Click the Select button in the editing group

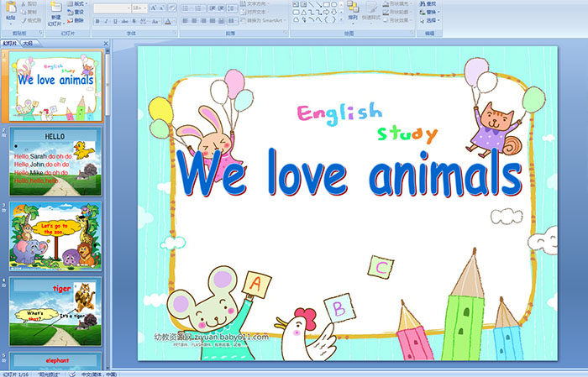point(429,20)
